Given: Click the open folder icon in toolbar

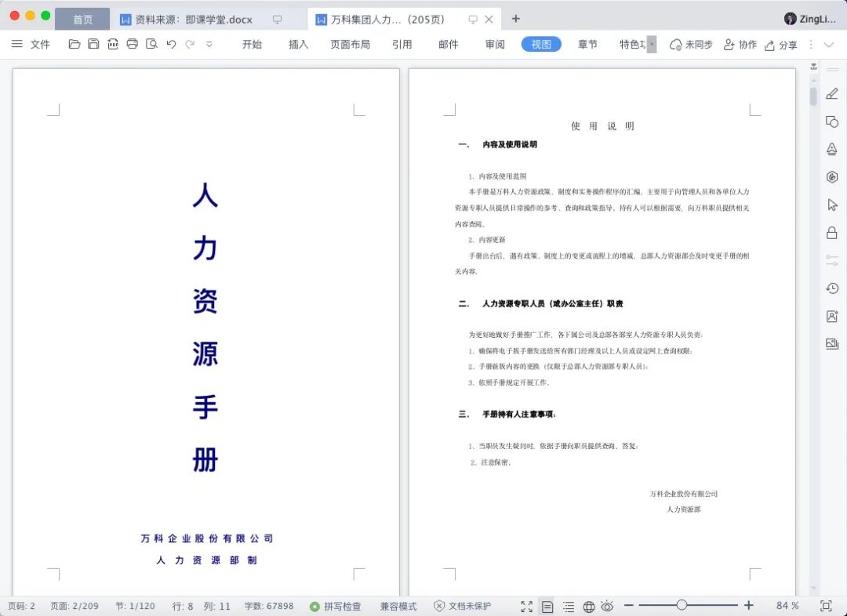Looking at the screenshot, I should [x=75, y=44].
